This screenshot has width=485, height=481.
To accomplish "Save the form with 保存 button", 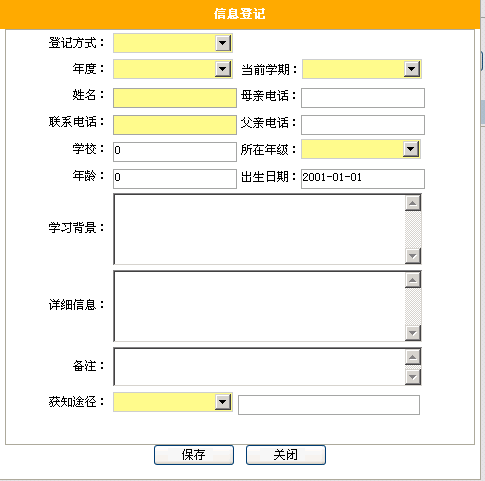I will [x=194, y=455].
